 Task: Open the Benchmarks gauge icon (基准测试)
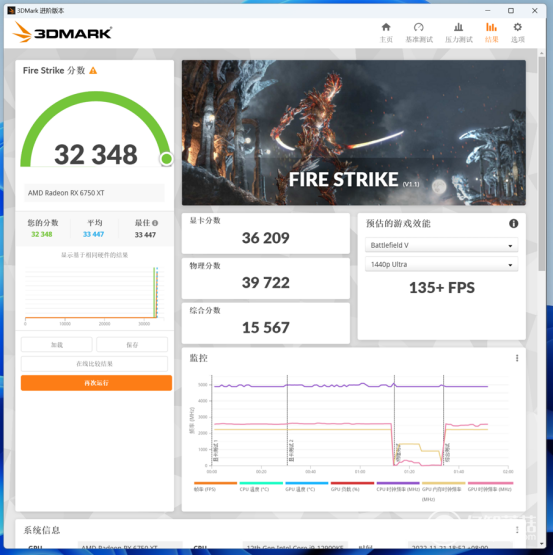[x=419, y=32]
